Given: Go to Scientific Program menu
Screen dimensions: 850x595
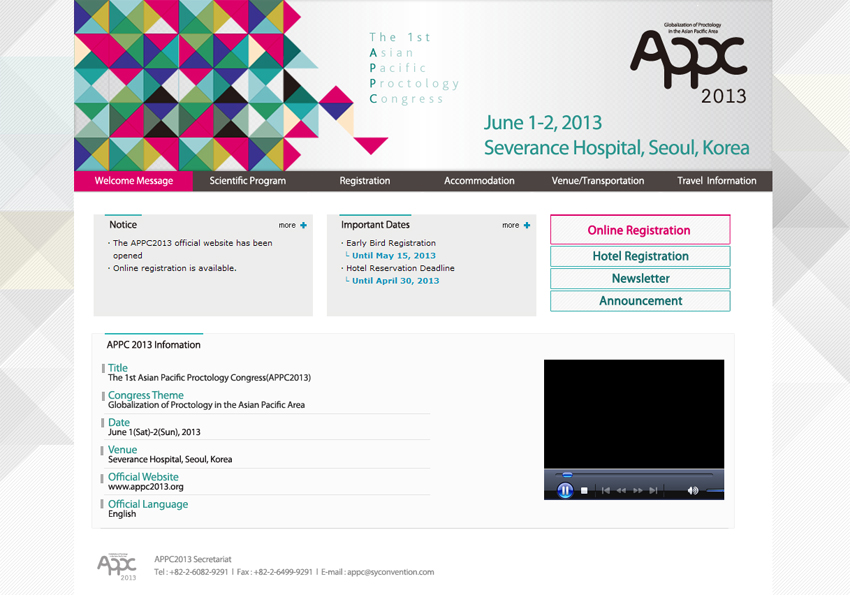Looking at the screenshot, I should click(x=247, y=181).
